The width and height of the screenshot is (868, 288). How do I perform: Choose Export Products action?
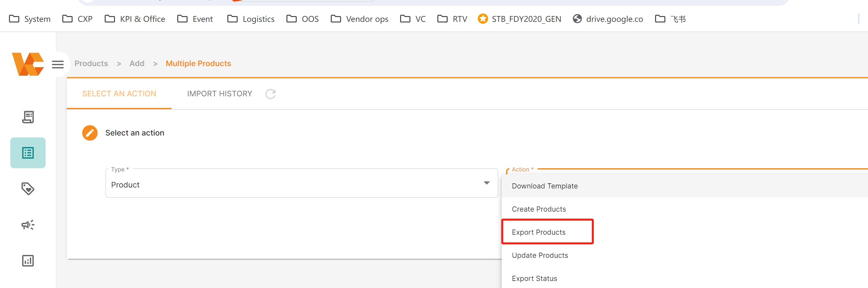pyautogui.click(x=684, y=232)
